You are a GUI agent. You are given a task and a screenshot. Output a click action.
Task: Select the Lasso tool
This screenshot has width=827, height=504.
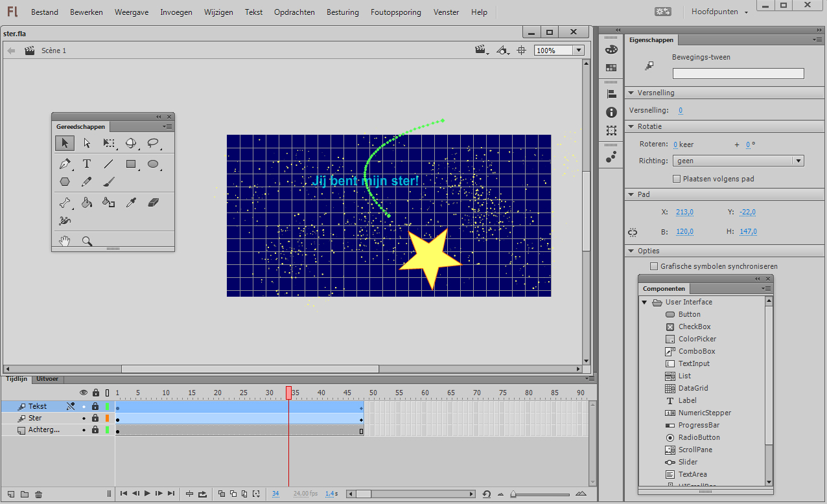153,143
